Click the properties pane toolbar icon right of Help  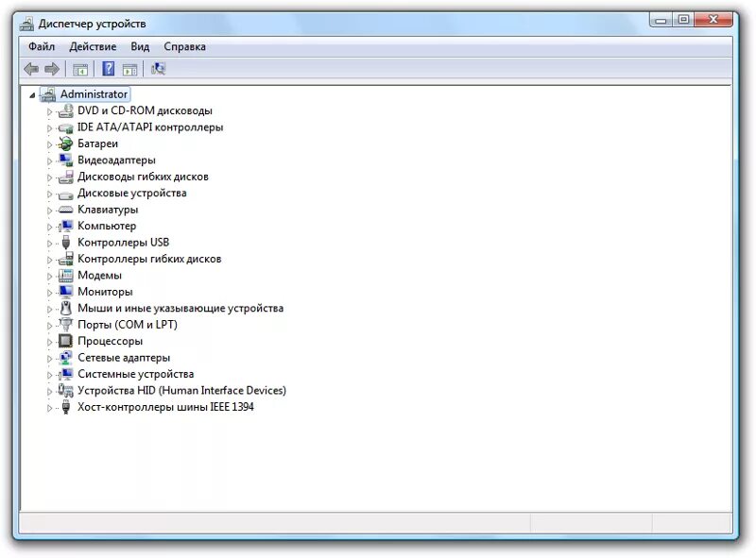click(x=129, y=69)
